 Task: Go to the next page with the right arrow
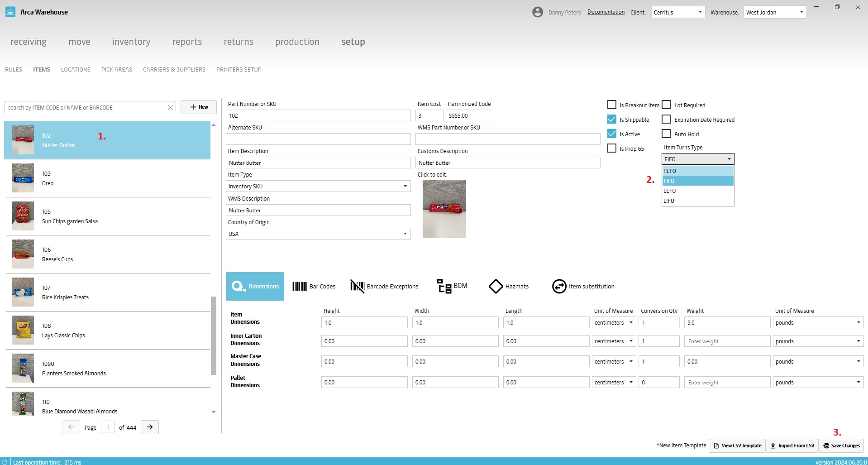(150, 427)
